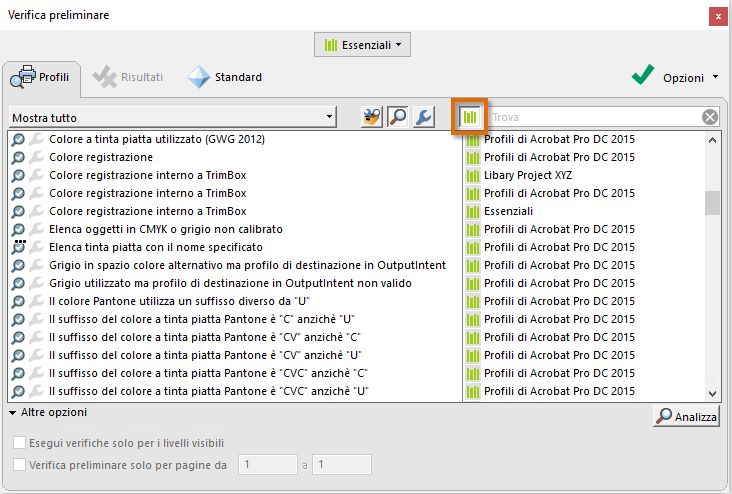Click the profiles filter icon with wizard hat
Viewport: 732px width, 494px height.
[x=372, y=118]
